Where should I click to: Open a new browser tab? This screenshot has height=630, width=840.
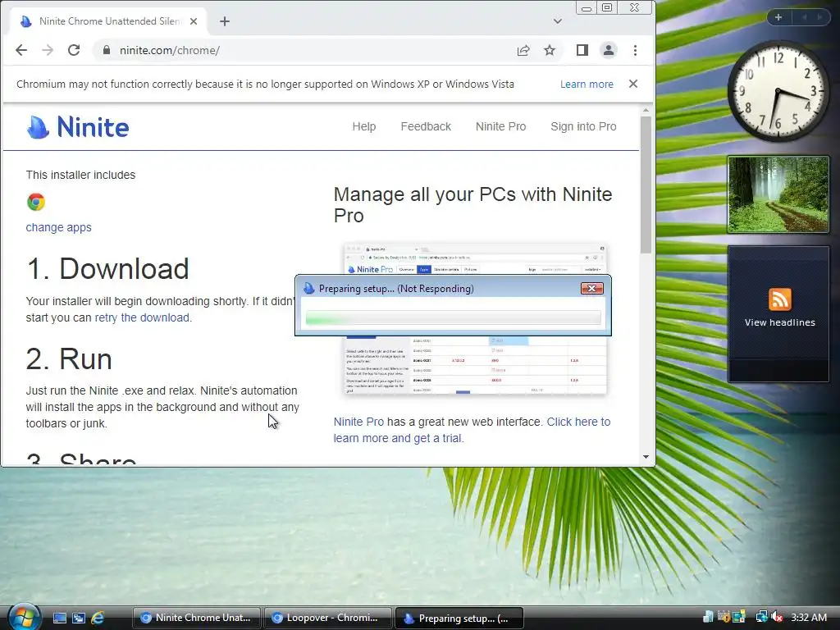(x=225, y=21)
